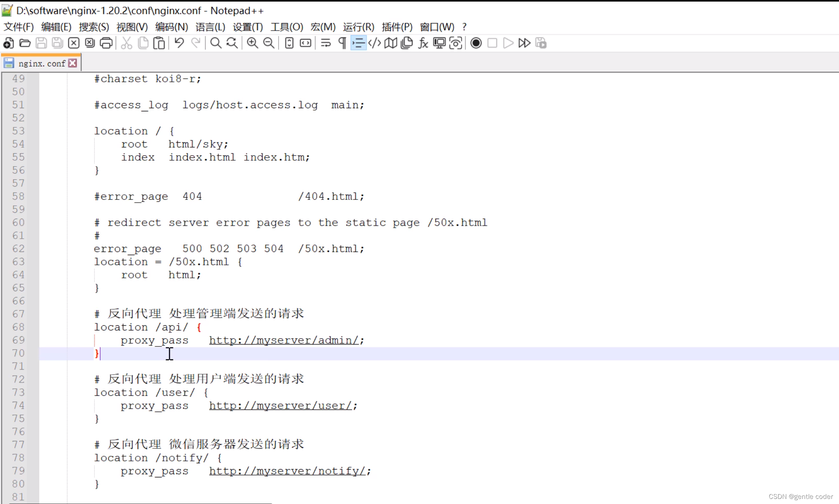
Task: Open Find with magnifier icon
Action: click(215, 43)
